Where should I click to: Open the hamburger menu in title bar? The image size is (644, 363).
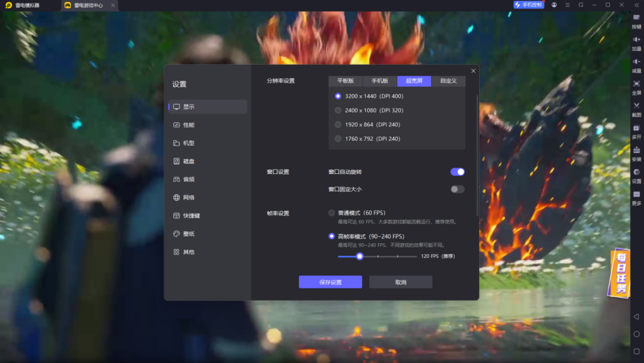click(567, 5)
